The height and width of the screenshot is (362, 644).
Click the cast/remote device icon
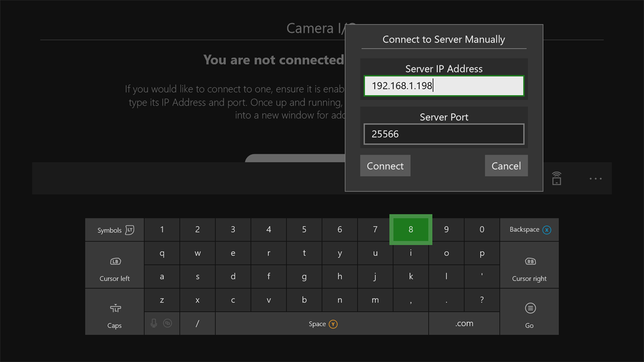coord(556,178)
